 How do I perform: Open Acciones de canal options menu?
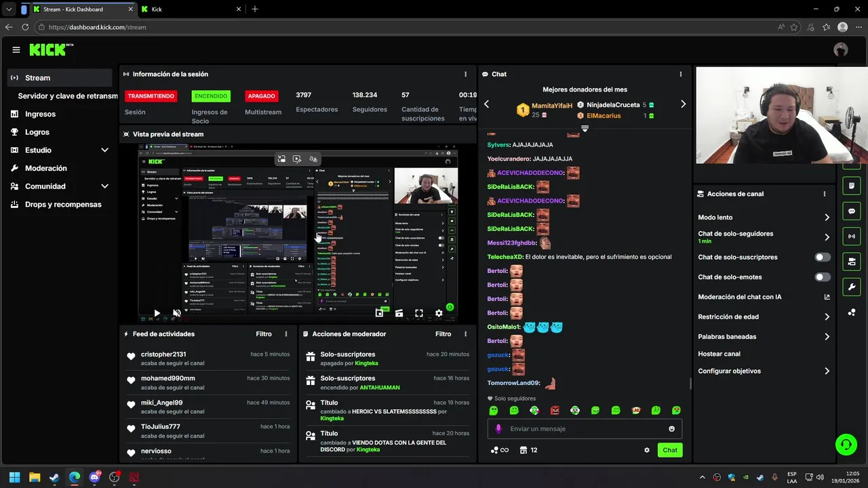pos(825,194)
